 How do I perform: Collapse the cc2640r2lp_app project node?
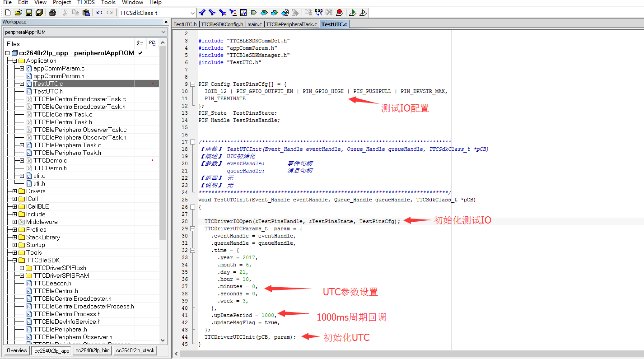tap(7, 53)
